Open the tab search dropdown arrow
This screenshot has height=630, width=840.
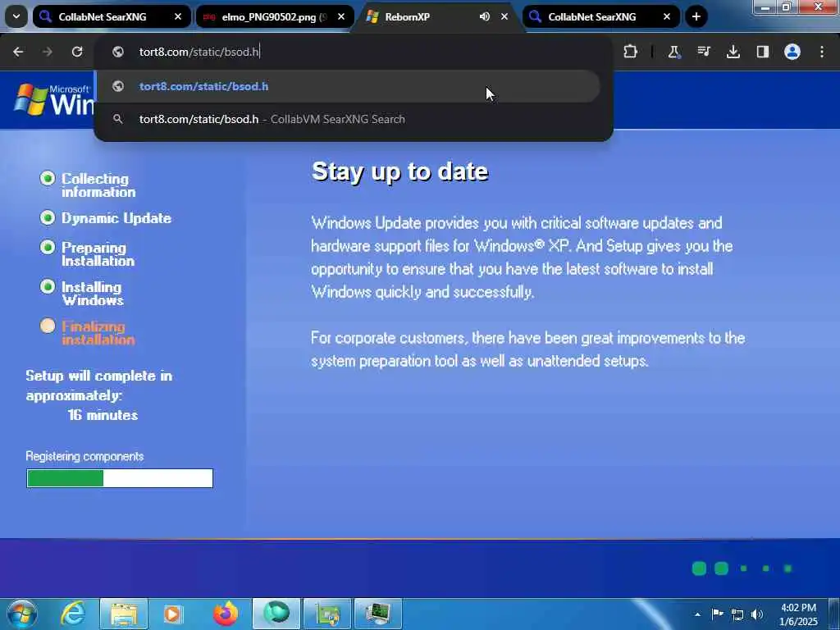(16, 16)
